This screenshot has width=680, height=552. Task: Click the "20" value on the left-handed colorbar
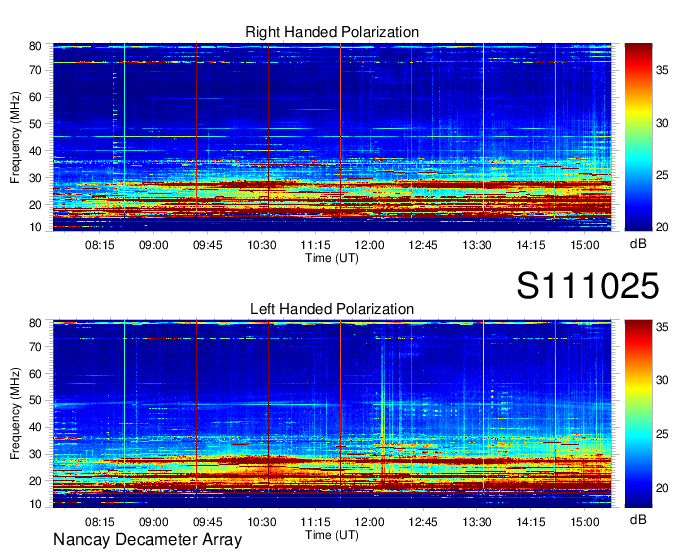(x=662, y=488)
